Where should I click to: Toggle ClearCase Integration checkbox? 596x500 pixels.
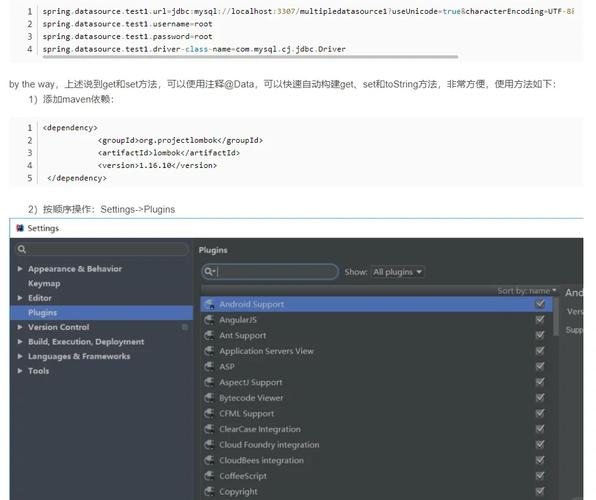[540, 429]
